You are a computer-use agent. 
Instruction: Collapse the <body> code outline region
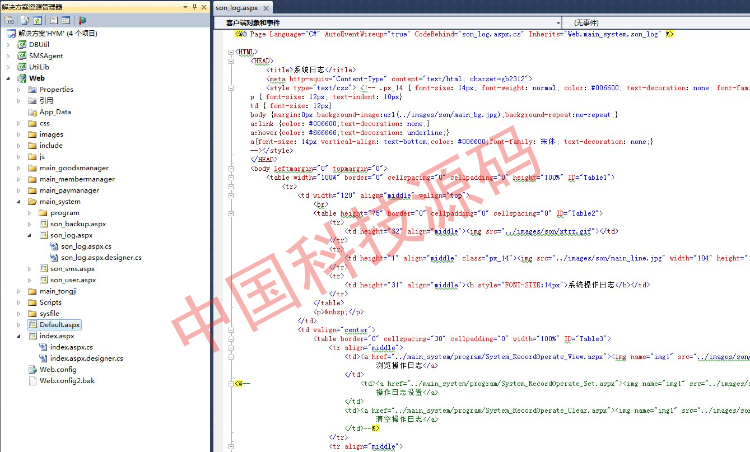[231, 168]
